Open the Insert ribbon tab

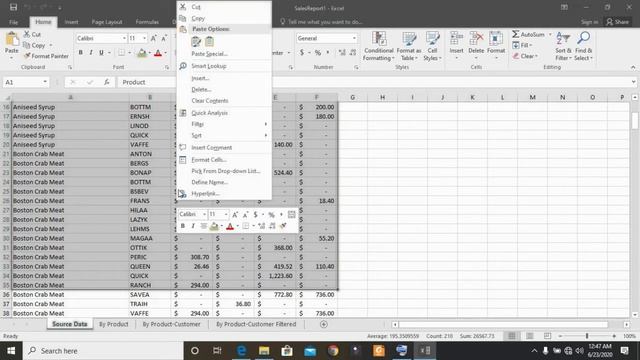point(71,22)
